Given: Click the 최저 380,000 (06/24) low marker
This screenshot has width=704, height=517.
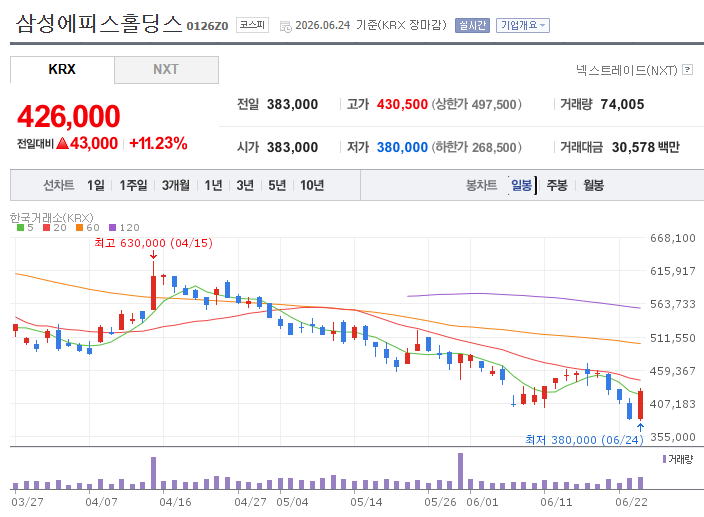Looking at the screenshot, I should tap(584, 440).
